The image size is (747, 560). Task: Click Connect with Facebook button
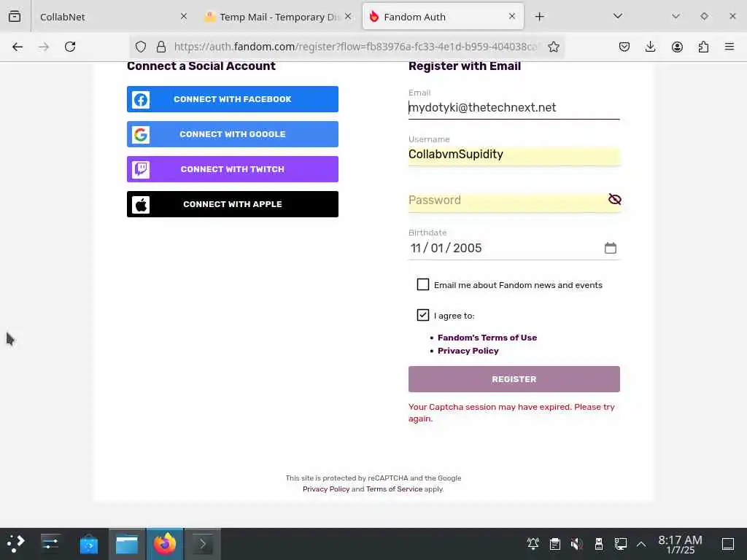coord(233,99)
